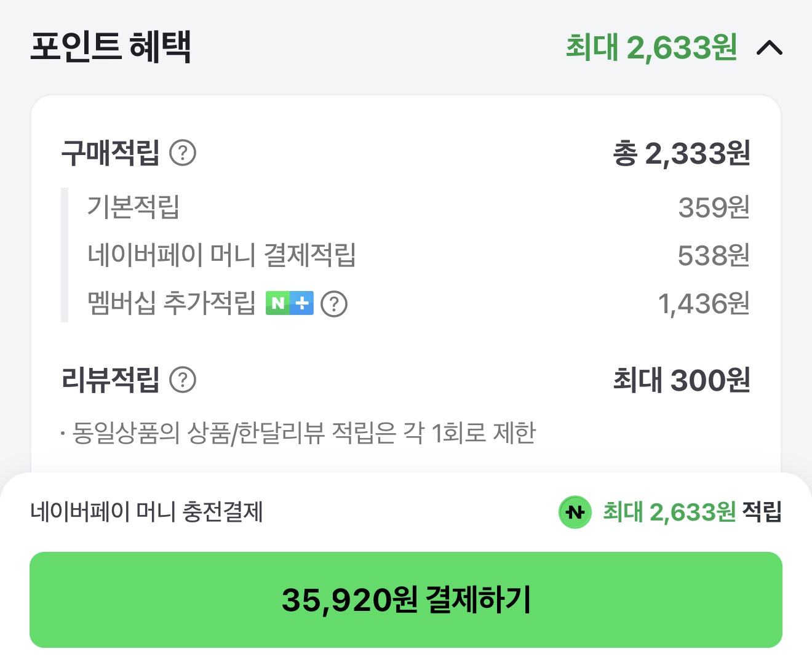
Task: Click the green Naver Pay N icon
Action: pos(574,511)
